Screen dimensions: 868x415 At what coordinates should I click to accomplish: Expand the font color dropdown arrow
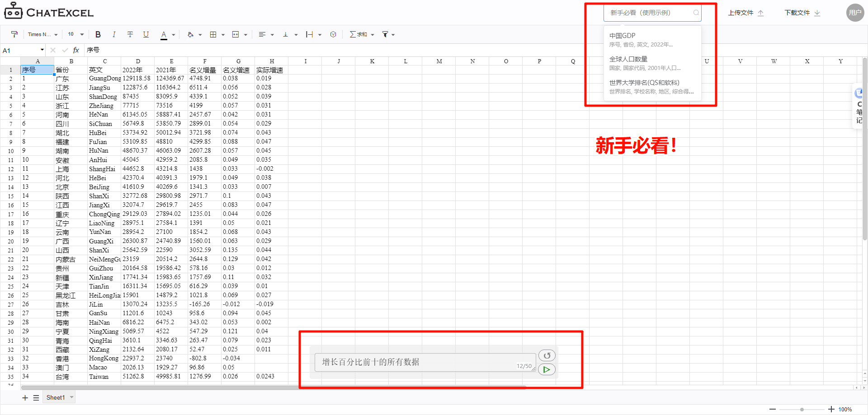[x=174, y=35]
